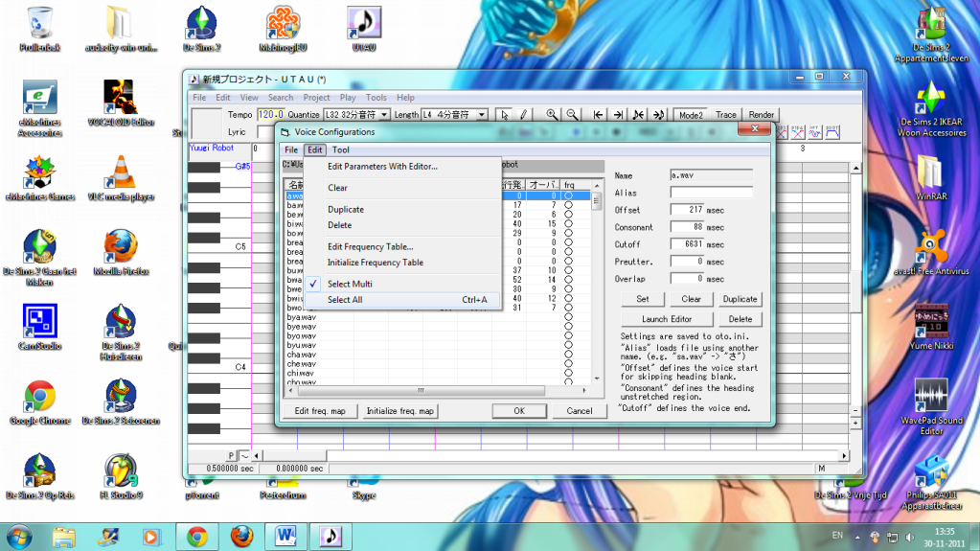Viewport: 980px width, 551px height.
Task: Choose Edit Frequency Table from Edit menu
Action: [x=370, y=247]
